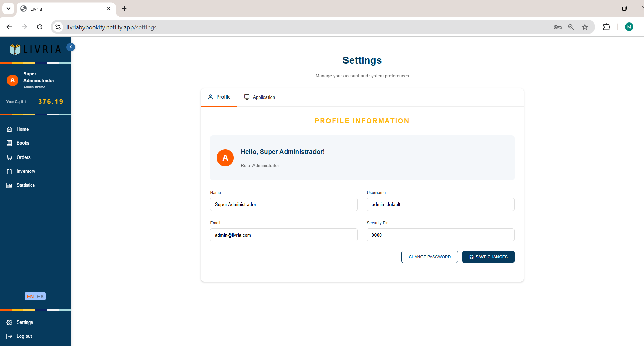
Task: Click the Home house icon
Action: click(10, 129)
